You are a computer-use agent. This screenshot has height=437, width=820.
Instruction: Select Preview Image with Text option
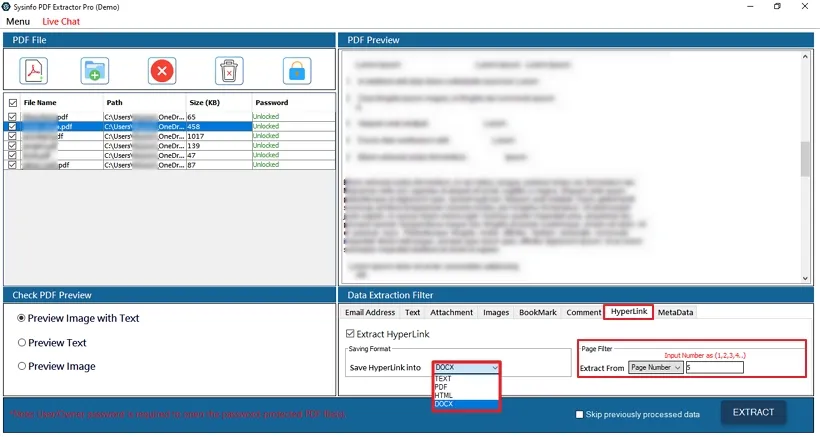pos(21,318)
